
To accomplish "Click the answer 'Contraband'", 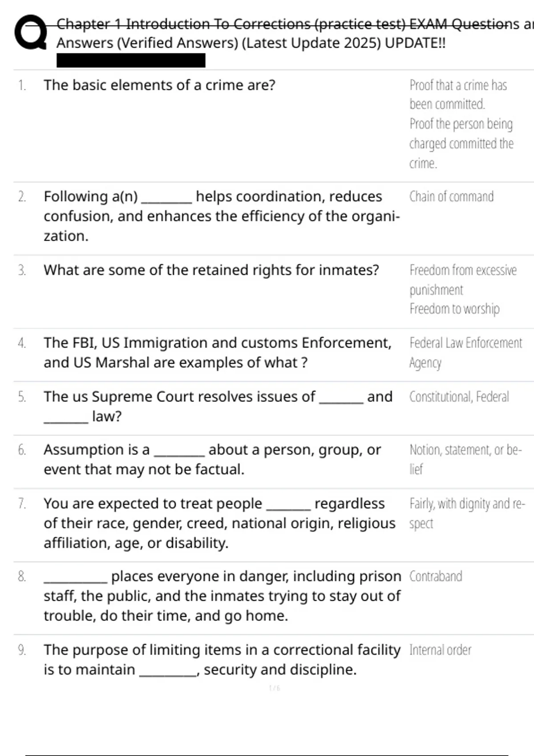I will (x=436, y=576).
